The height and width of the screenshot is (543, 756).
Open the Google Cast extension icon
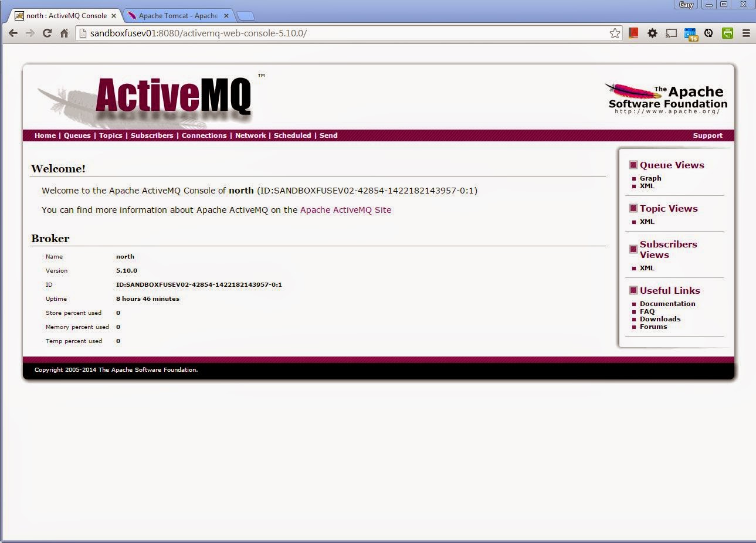click(x=671, y=33)
